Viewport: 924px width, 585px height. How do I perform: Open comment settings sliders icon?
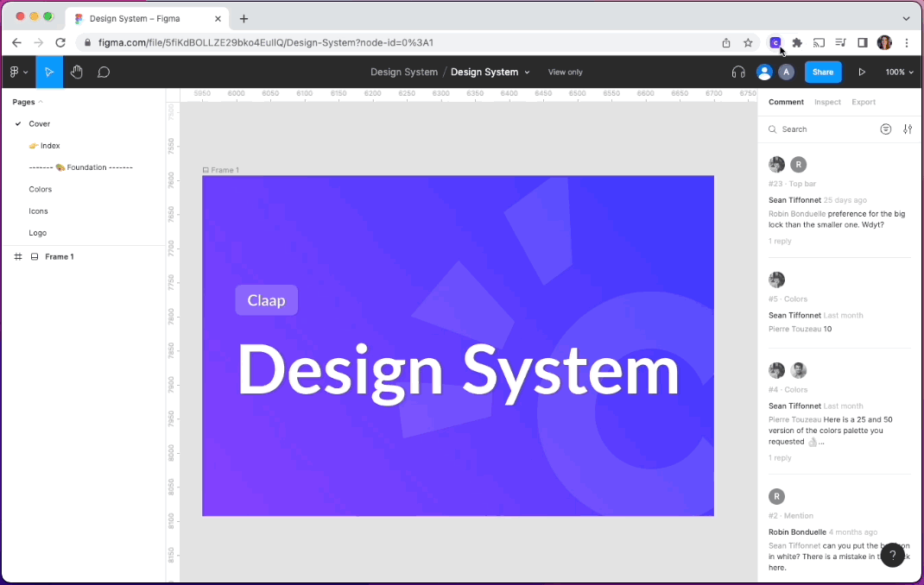point(908,129)
